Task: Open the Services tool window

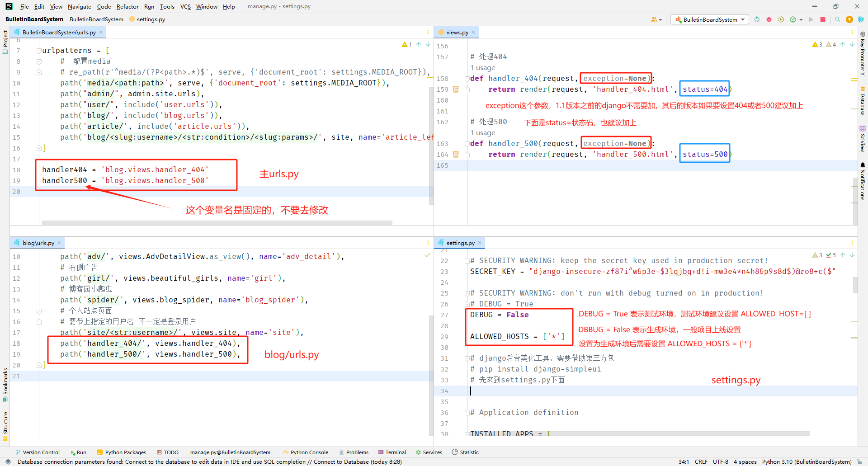Action: pos(429,452)
